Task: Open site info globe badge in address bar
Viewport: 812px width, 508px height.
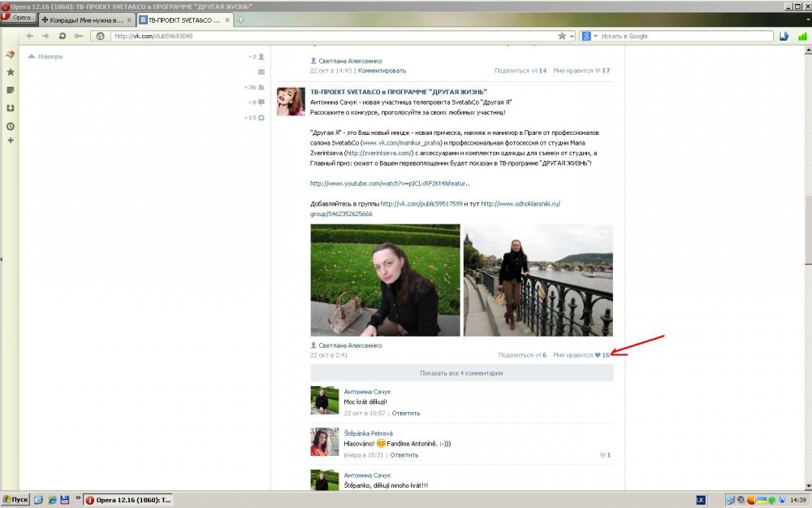Action: coord(101,36)
